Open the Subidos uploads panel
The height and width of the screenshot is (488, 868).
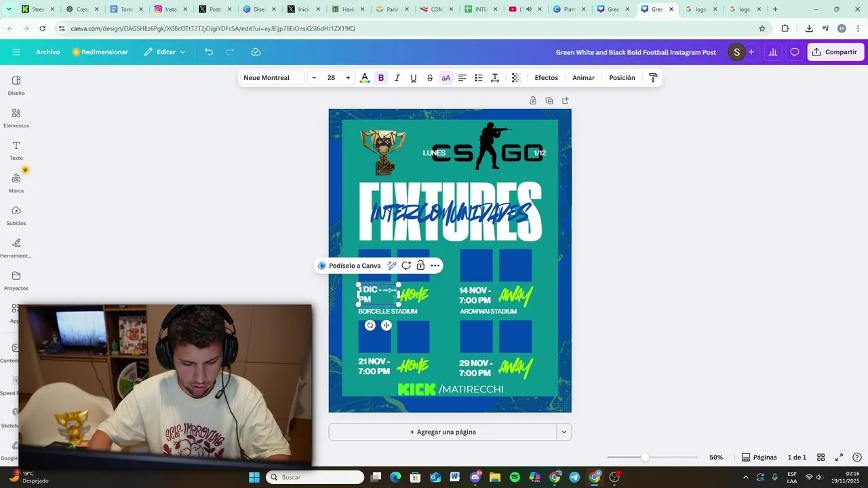[x=16, y=216]
